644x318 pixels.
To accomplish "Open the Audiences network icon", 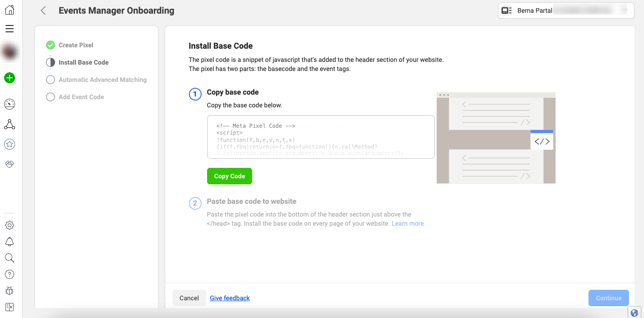I will 9,124.
